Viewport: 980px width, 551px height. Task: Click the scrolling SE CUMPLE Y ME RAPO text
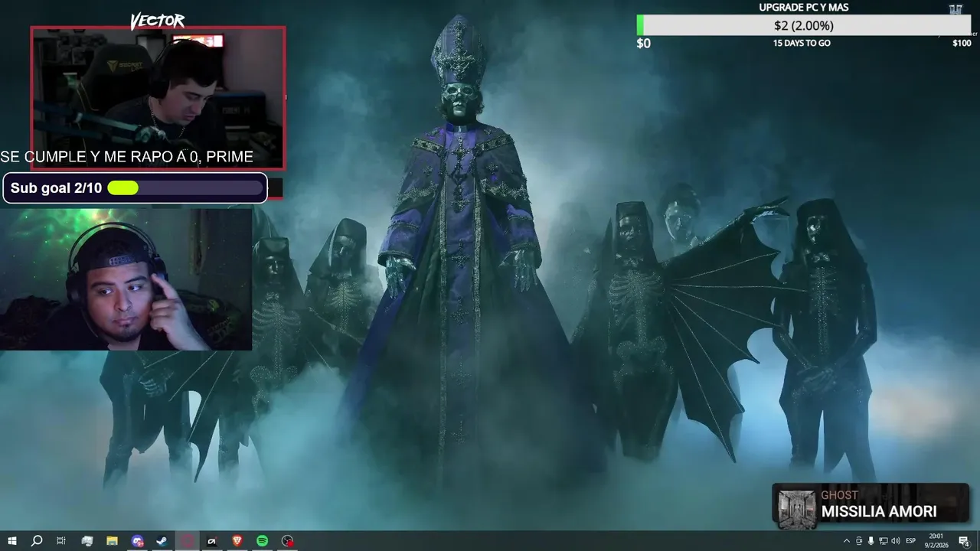(x=126, y=157)
